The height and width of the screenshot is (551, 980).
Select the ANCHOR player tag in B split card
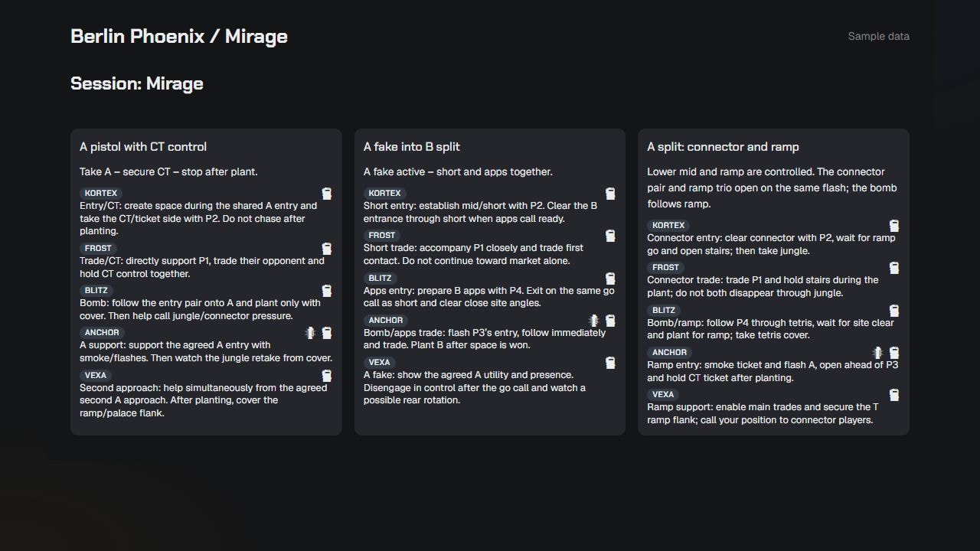click(x=386, y=321)
